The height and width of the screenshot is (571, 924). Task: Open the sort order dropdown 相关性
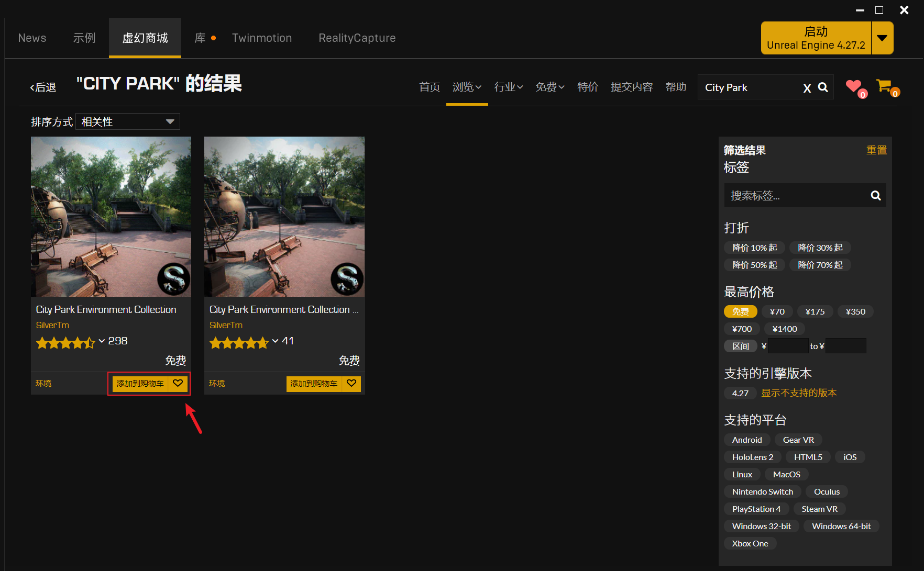pos(128,121)
